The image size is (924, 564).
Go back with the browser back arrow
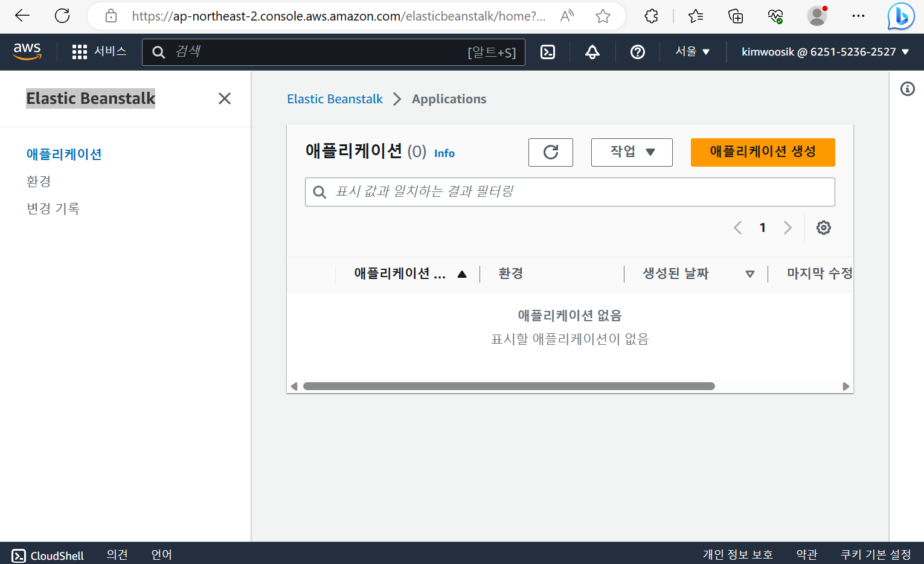coord(22,16)
